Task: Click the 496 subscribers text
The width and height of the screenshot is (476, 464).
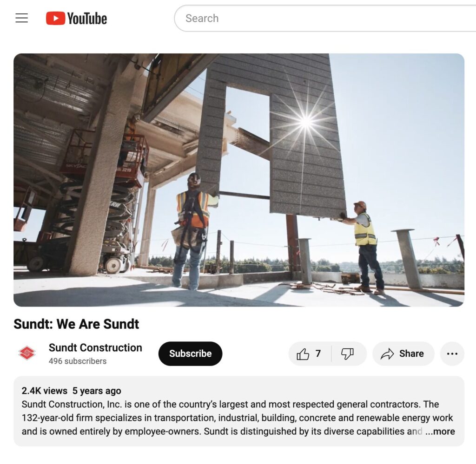Action: [x=78, y=361]
